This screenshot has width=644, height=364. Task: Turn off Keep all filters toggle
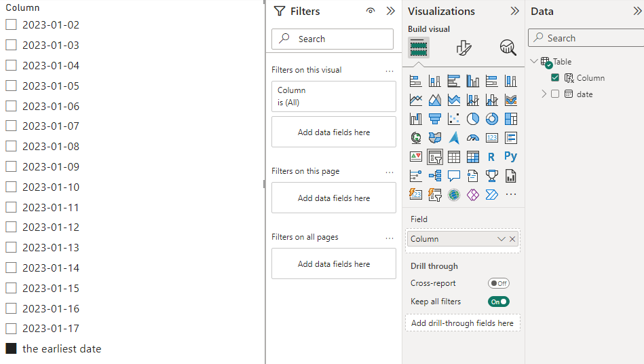pos(499,302)
